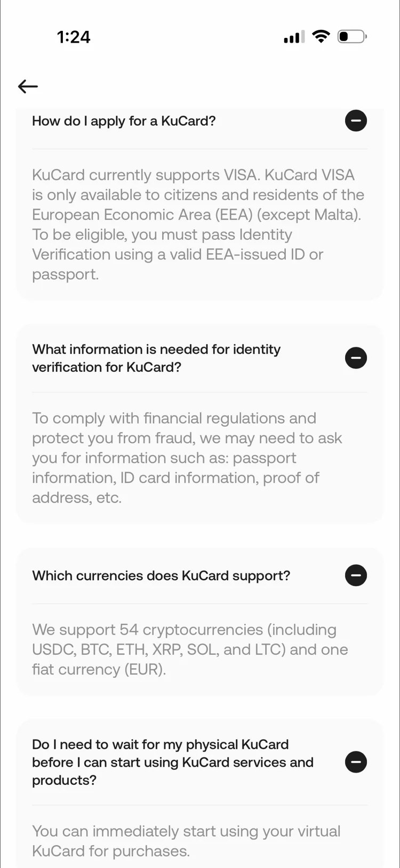Open the 'How do I apply for a KuCard?' question
This screenshot has width=400, height=868.
124,121
